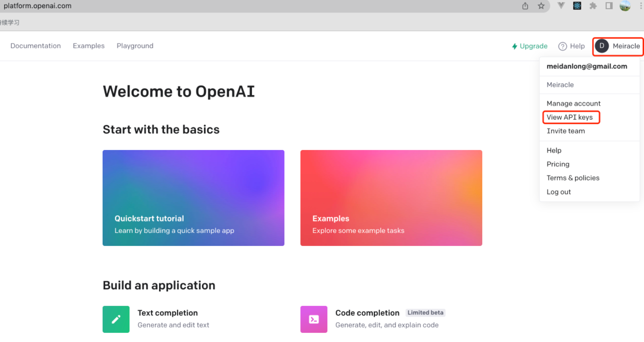
Task: Select Manage account in dropdown
Action: (x=574, y=103)
